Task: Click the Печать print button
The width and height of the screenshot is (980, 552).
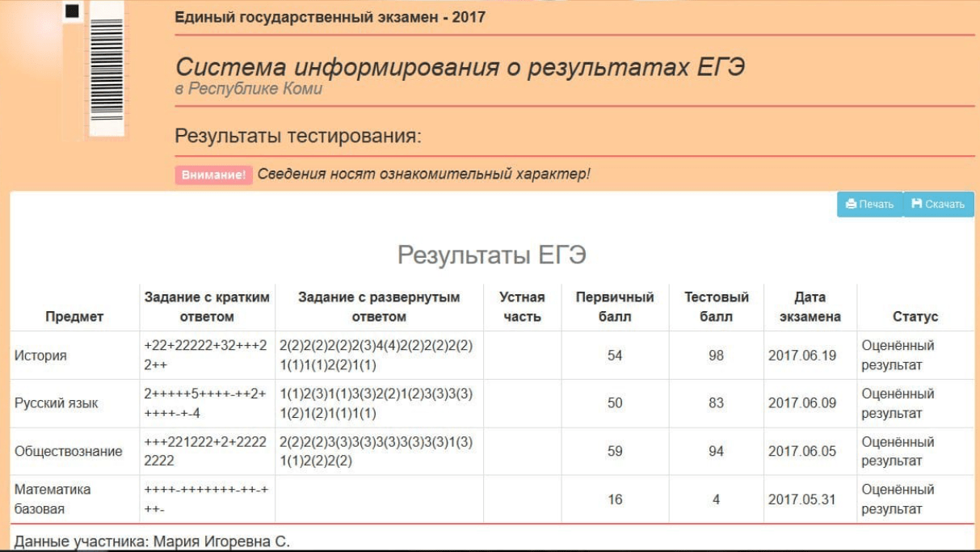Action: pos(869,204)
